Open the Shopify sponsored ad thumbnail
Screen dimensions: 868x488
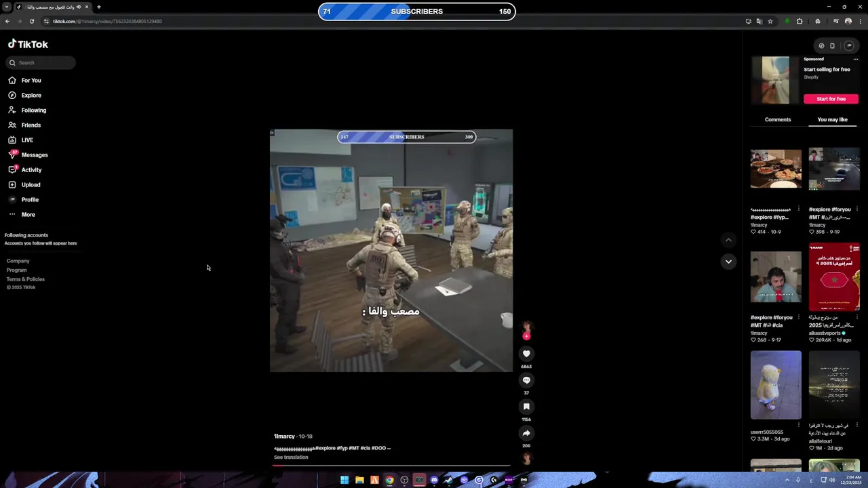[775, 80]
